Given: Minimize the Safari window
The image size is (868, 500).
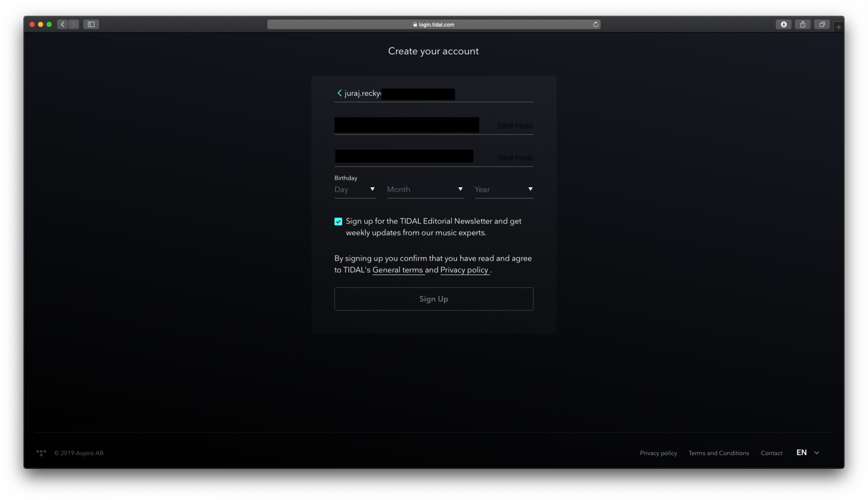Looking at the screenshot, I should (41, 24).
